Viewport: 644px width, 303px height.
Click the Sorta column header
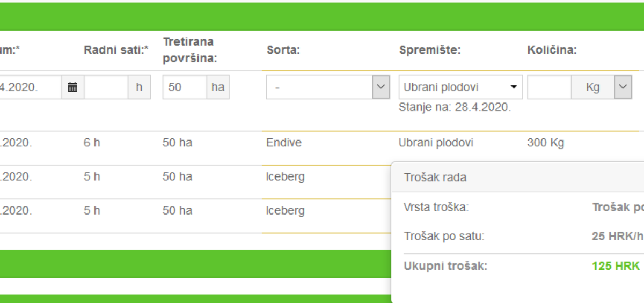(283, 50)
